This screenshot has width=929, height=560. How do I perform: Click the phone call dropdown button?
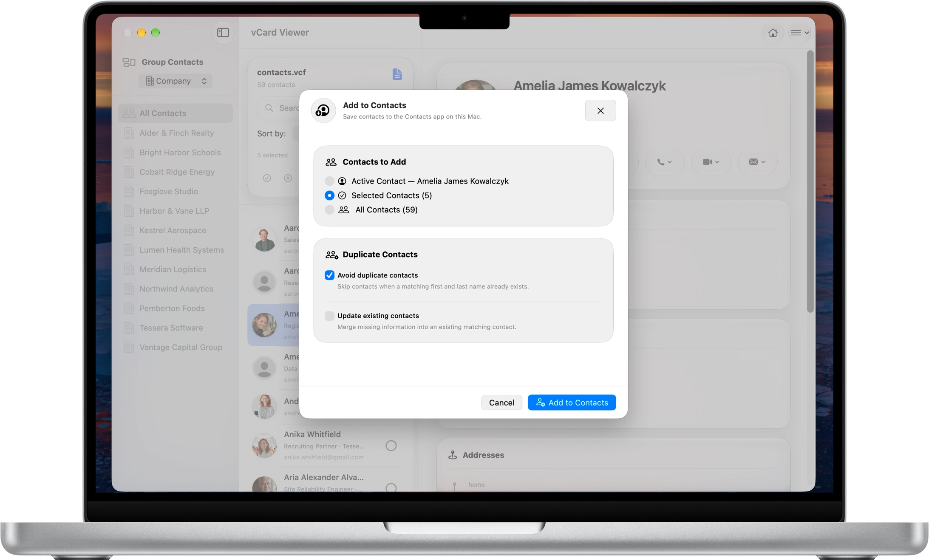(x=665, y=162)
